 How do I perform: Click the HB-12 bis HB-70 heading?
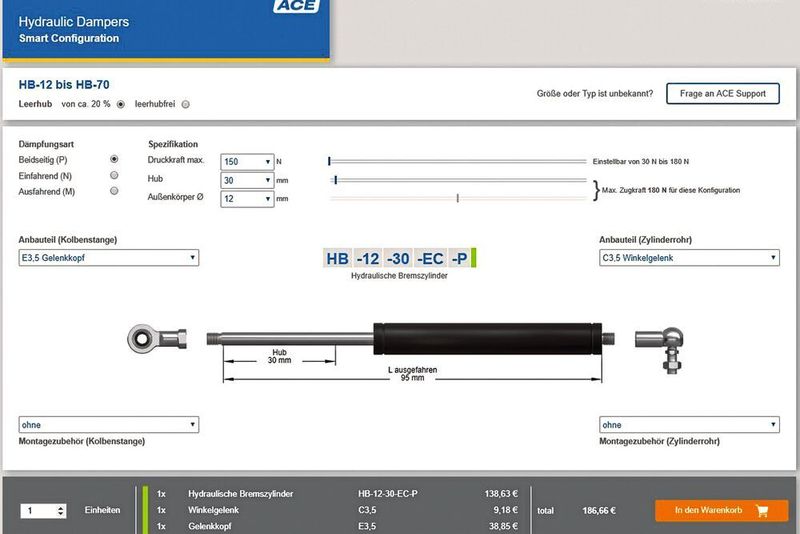point(64,85)
